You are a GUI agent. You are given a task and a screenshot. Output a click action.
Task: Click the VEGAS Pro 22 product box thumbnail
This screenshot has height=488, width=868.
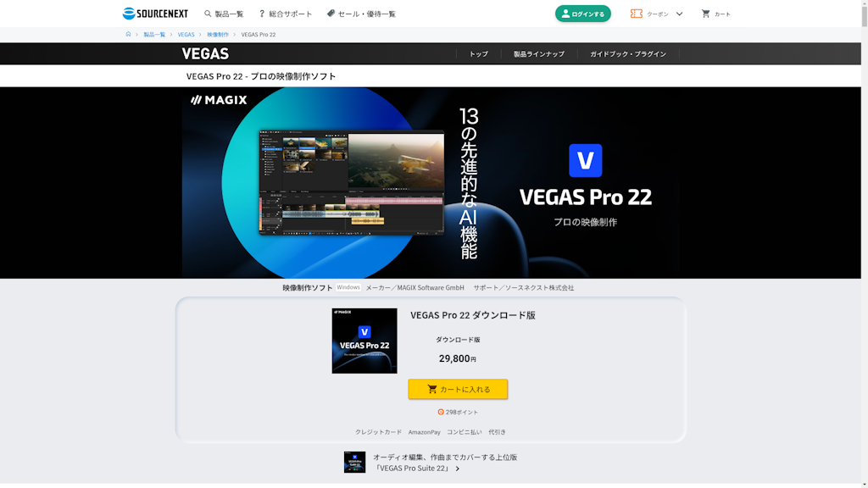(x=364, y=341)
